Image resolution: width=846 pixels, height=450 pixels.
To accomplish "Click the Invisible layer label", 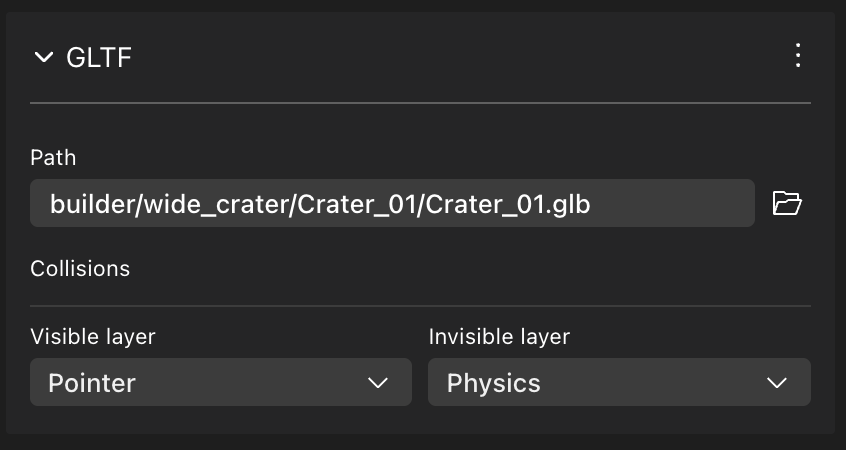I will coord(499,337).
